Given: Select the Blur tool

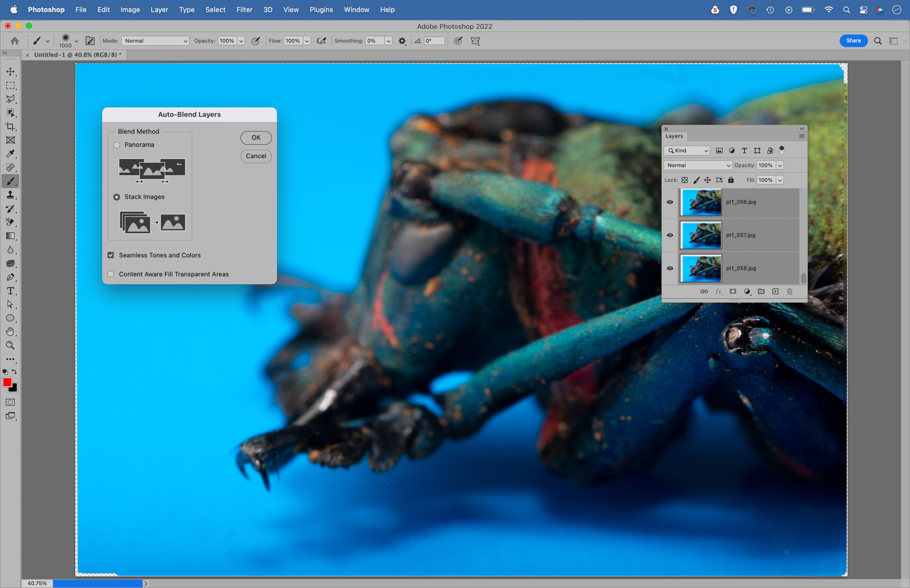Looking at the screenshot, I should point(10,250).
